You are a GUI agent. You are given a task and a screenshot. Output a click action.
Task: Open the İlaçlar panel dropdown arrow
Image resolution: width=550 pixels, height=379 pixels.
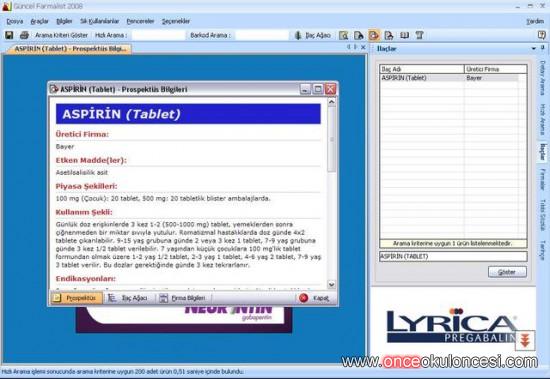click(534, 48)
